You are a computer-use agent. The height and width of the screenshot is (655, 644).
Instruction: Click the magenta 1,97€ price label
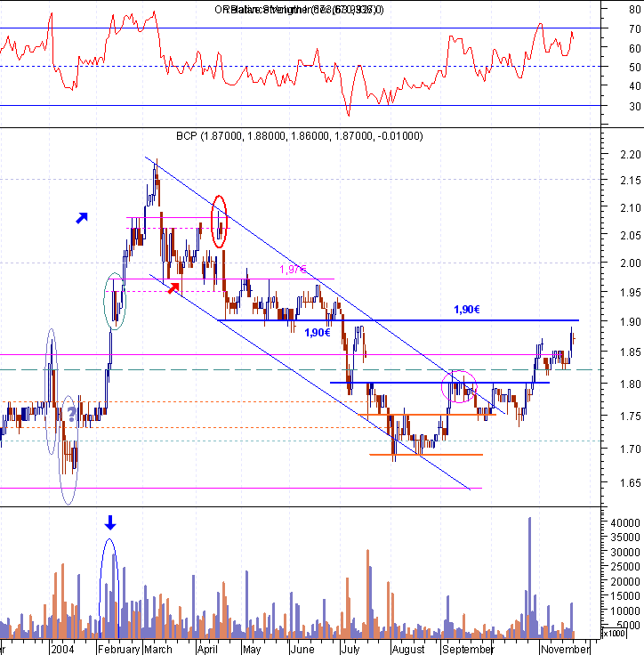[x=294, y=269]
